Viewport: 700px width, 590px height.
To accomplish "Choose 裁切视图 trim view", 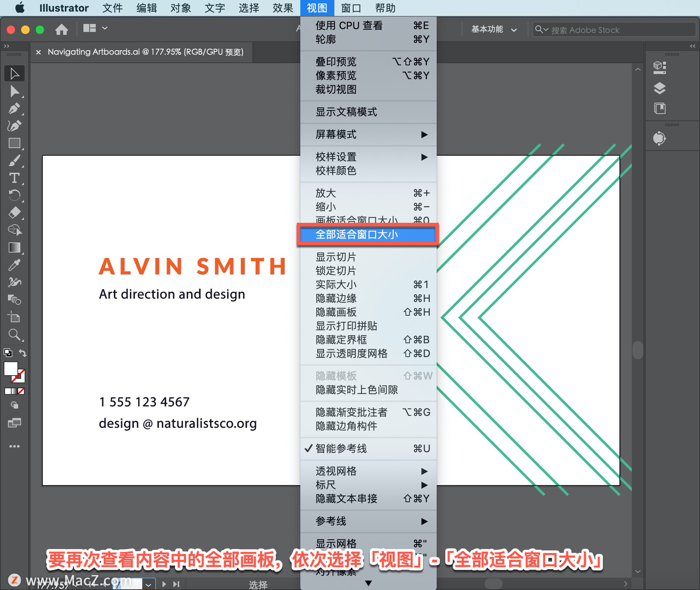I will pos(368,89).
